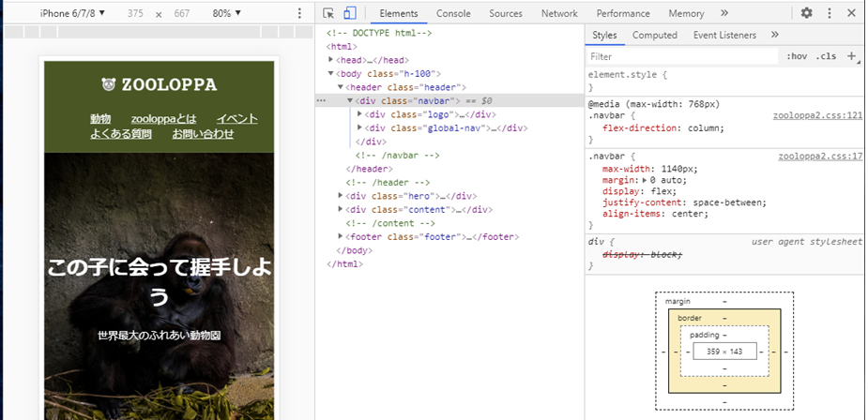Click the flex-direction column declaration

pyautogui.click(x=663, y=127)
